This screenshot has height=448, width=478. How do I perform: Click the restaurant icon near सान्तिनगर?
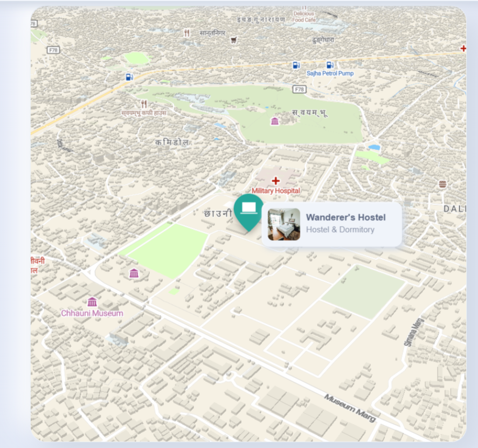pyautogui.click(x=187, y=31)
